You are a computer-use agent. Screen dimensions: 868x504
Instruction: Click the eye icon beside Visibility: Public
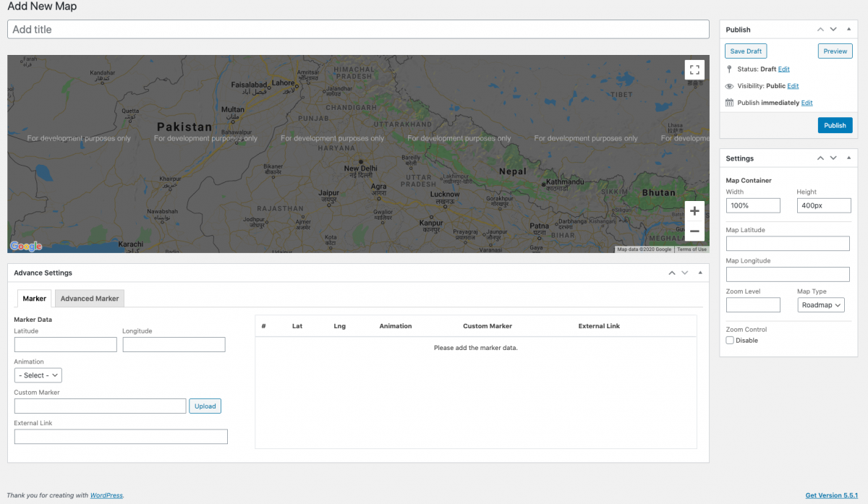tap(730, 86)
